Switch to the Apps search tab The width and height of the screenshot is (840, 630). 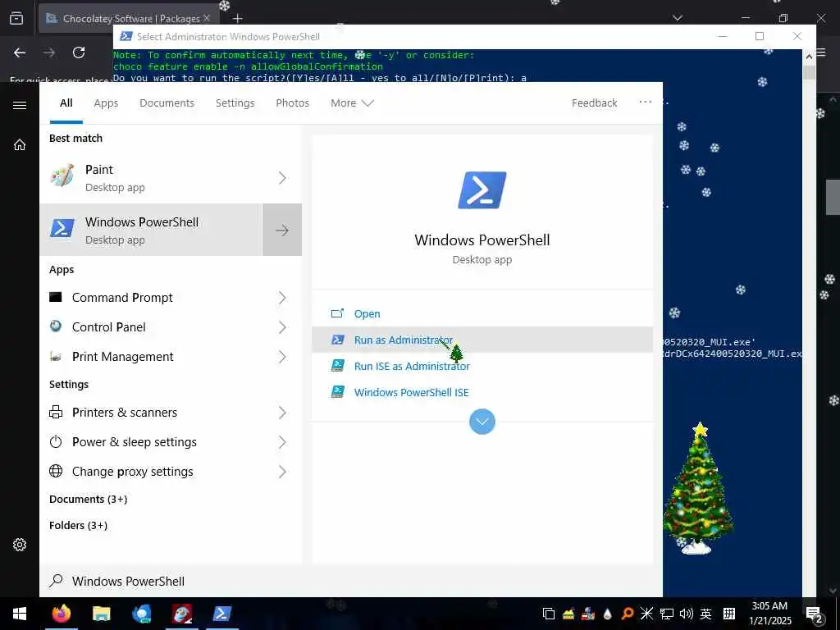tap(106, 103)
